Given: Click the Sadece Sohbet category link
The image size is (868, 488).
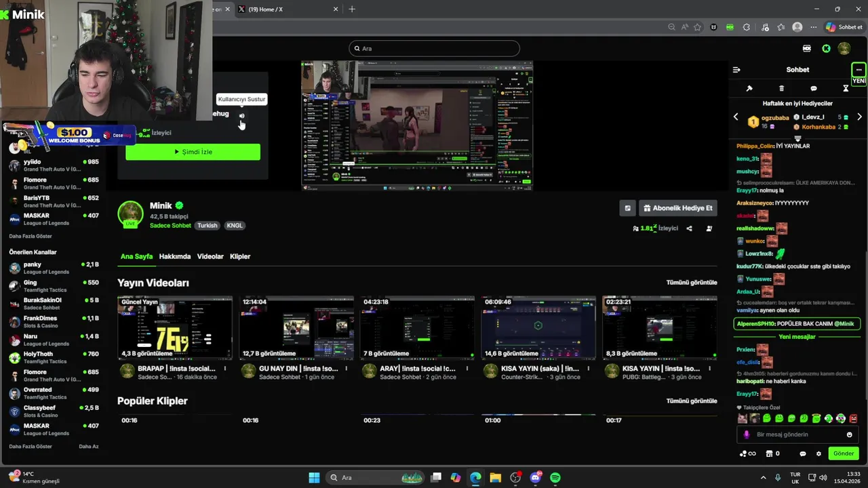Looking at the screenshot, I should coord(170,226).
